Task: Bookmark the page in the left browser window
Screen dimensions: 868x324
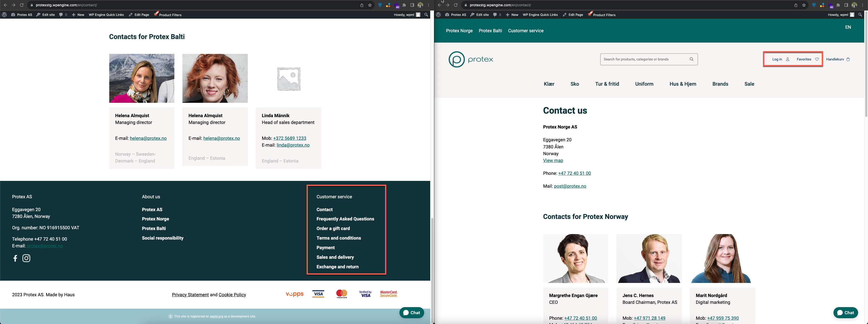Action: [x=370, y=5]
